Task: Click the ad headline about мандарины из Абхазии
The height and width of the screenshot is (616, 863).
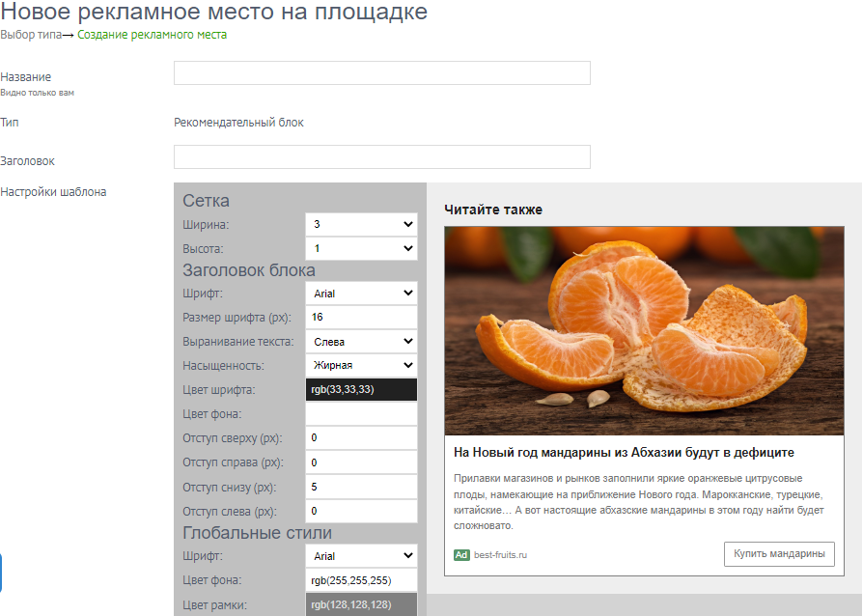Action: (x=624, y=453)
